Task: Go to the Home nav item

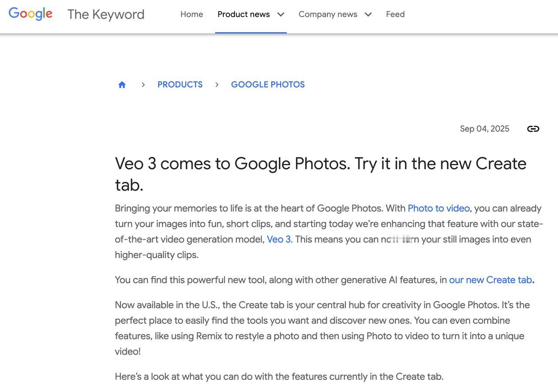Action: [x=192, y=14]
